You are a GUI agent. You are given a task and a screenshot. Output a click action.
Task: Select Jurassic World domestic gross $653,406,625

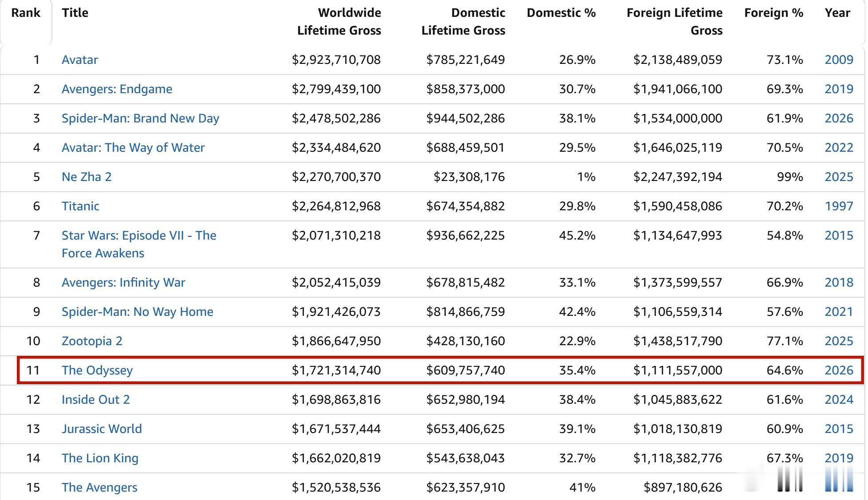[465, 429]
